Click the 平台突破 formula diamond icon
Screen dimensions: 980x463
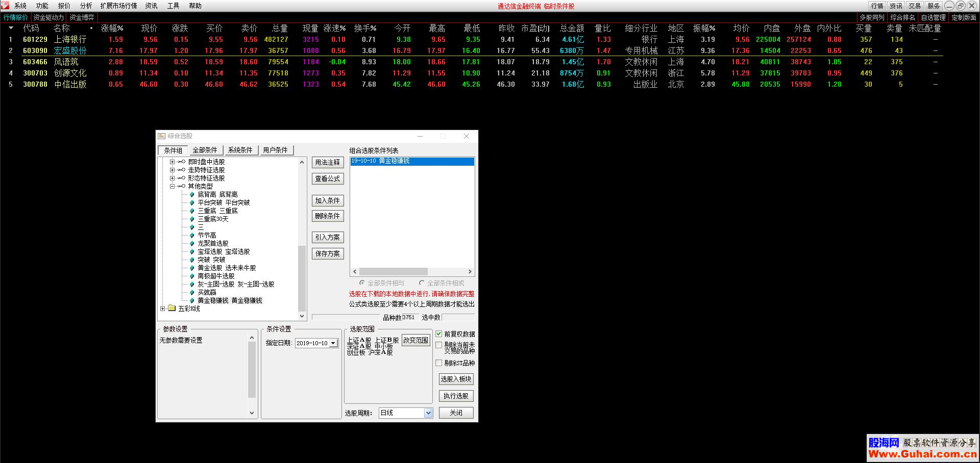point(192,203)
